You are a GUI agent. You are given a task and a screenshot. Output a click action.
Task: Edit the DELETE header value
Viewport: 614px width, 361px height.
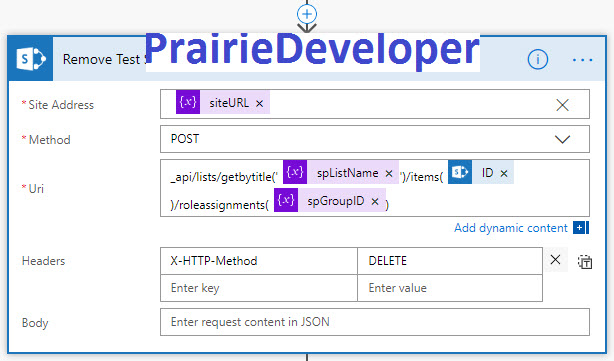pyautogui.click(x=450, y=261)
